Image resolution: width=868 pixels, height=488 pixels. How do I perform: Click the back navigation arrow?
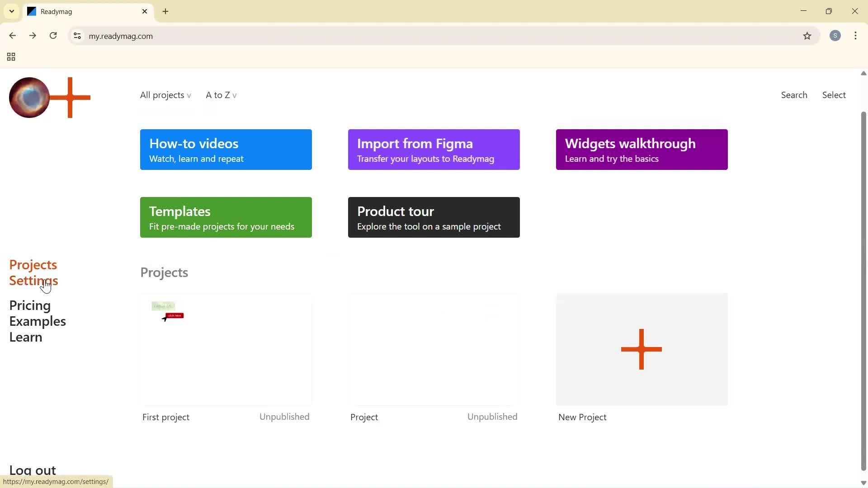(12, 36)
